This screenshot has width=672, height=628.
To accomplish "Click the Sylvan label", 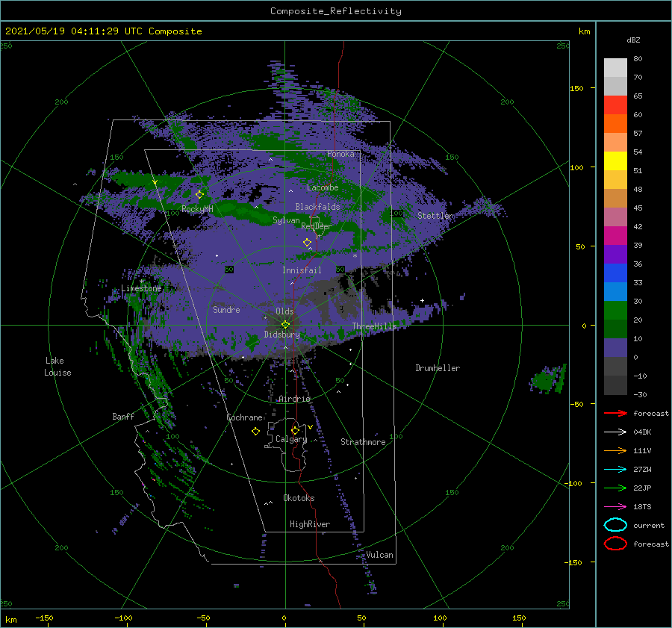I will click(x=286, y=220).
